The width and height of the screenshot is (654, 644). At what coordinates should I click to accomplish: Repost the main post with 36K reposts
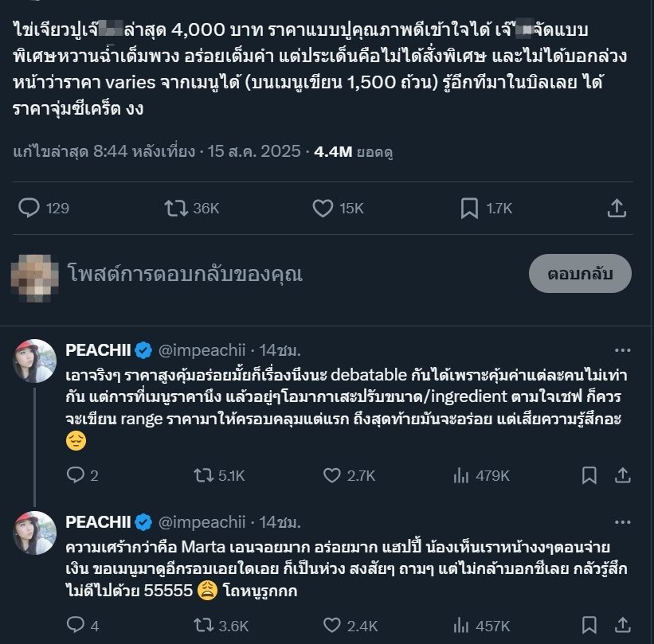point(173,209)
